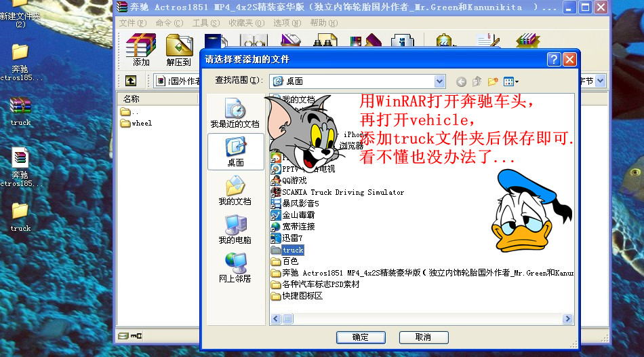Click the file list's scroll left arrow
Viewport: 644px width, 357px height.
coord(276,318)
